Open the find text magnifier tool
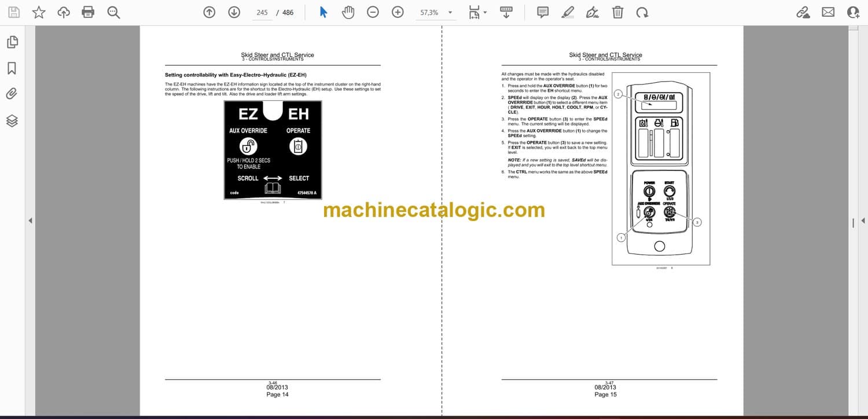Image resolution: width=868 pixels, height=419 pixels. pos(113,12)
